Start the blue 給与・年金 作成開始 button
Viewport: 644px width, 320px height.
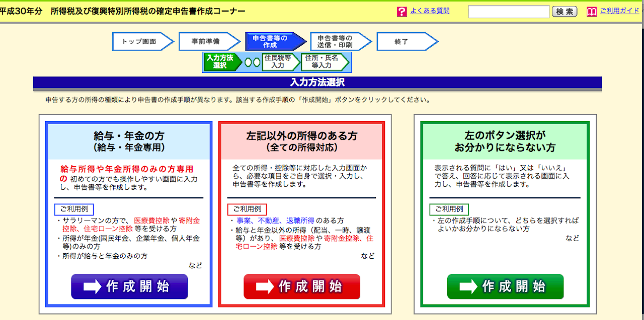tap(129, 286)
